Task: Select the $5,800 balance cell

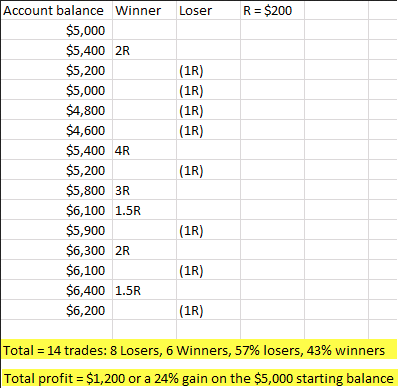Action: point(57,190)
